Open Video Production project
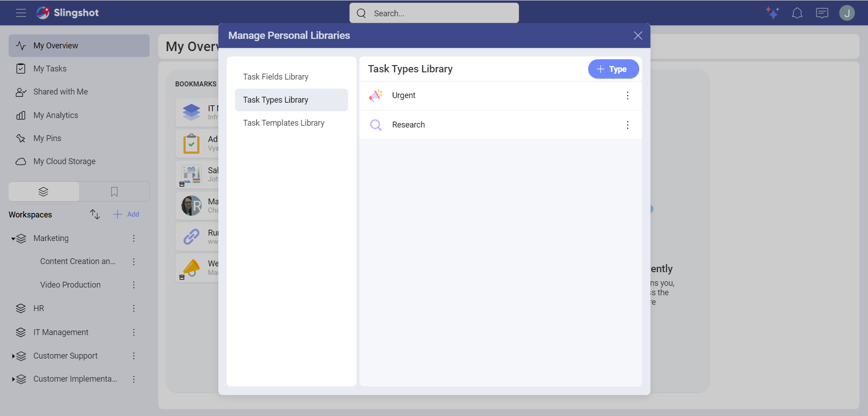Viewport: 868px width, 416px height. [x=71, y=285]
